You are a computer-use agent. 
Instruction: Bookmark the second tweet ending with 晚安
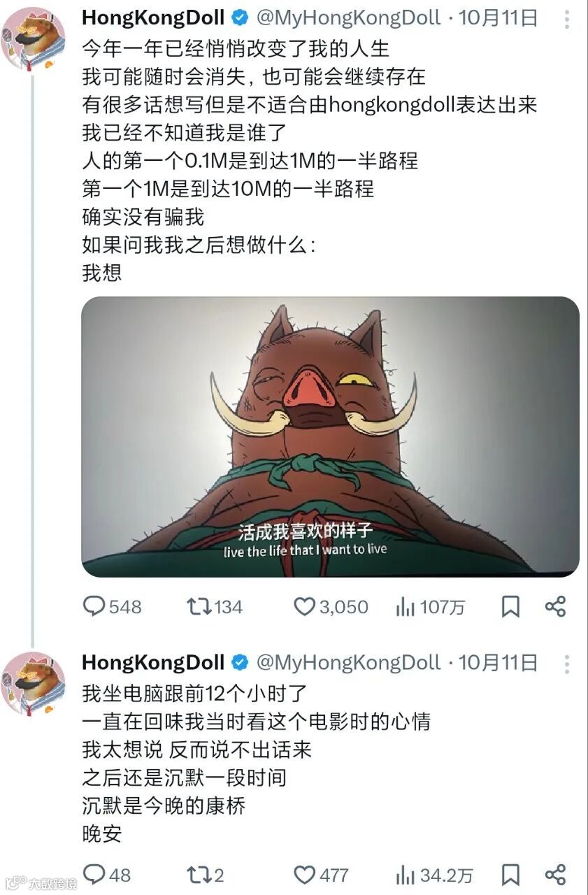click(510, 874)
